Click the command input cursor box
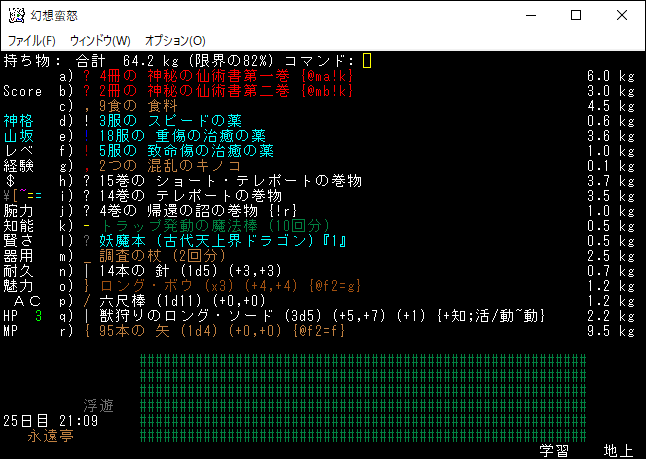 click(367, 61)
